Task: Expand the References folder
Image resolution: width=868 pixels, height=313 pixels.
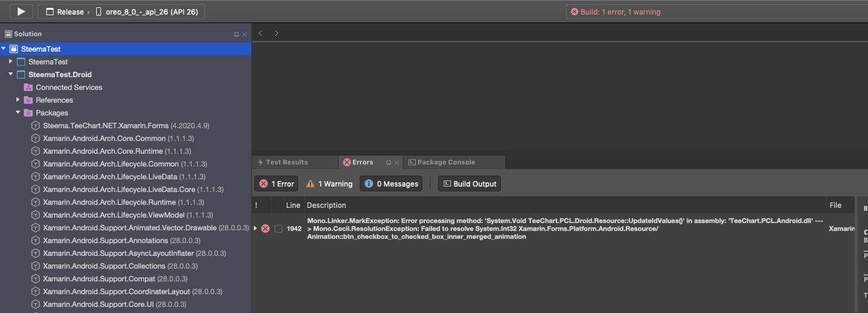Action: [x=18, y=100]
